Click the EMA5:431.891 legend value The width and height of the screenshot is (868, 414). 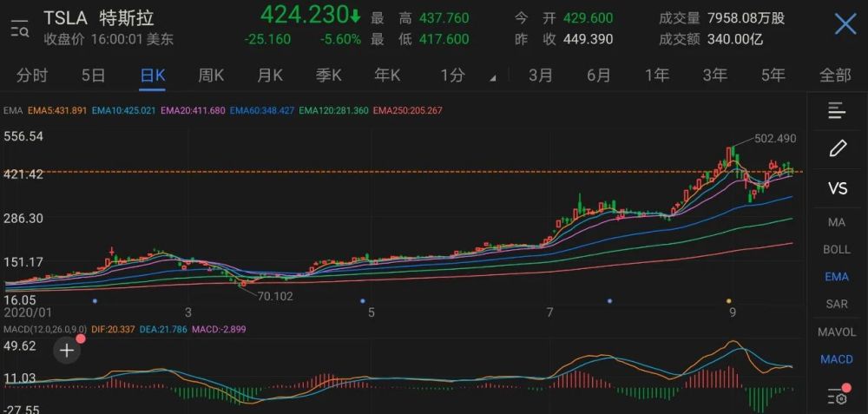point(57,111)
